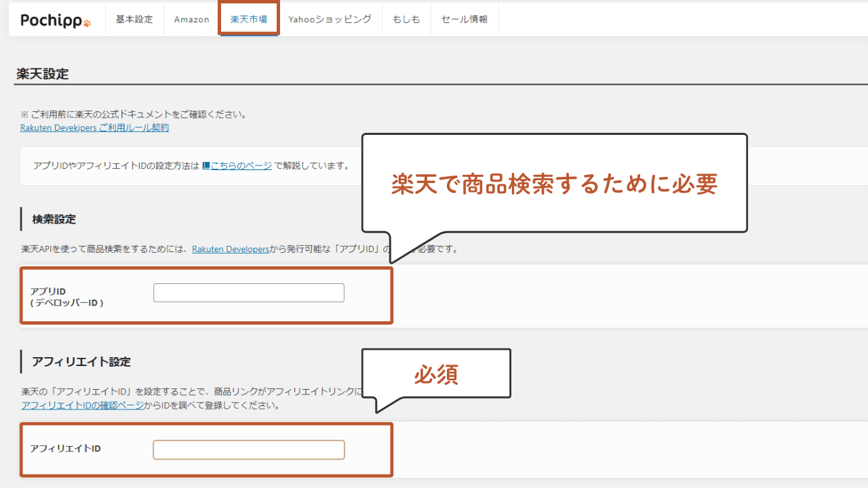Open Rakuten Developers ご利用ルール契約 link
This screenshot has width=868, height=488.
point(95,127)
